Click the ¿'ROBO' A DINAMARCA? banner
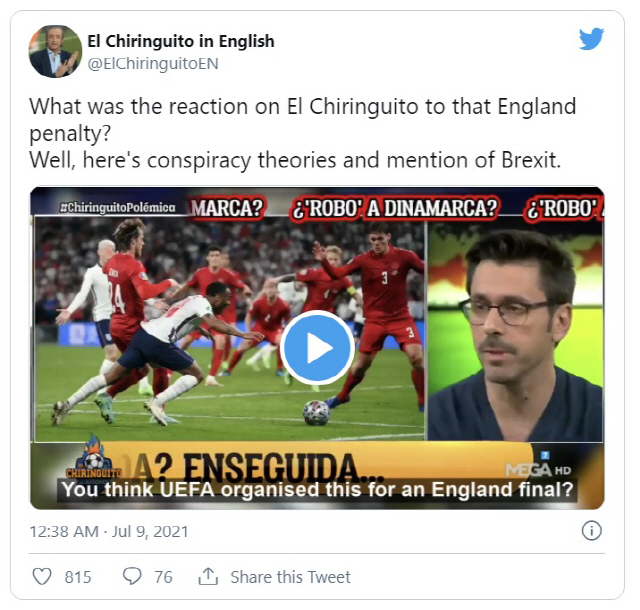 (394, 208)
